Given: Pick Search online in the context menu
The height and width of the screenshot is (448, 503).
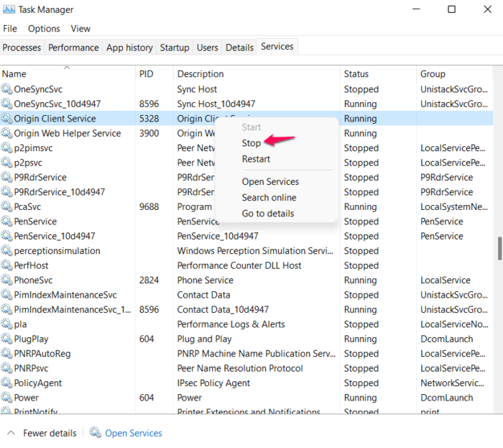Looking at the screenshot, I should coord(269,198).
